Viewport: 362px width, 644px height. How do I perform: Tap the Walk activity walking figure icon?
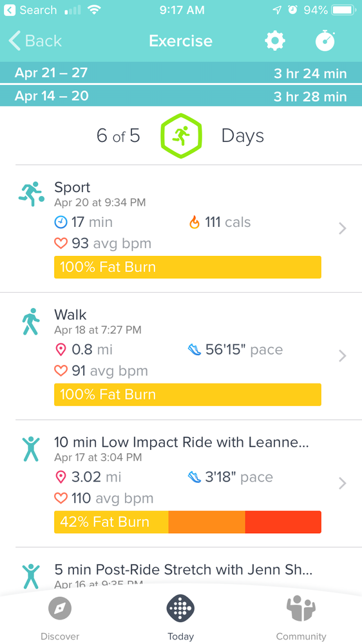pos(32,322)
